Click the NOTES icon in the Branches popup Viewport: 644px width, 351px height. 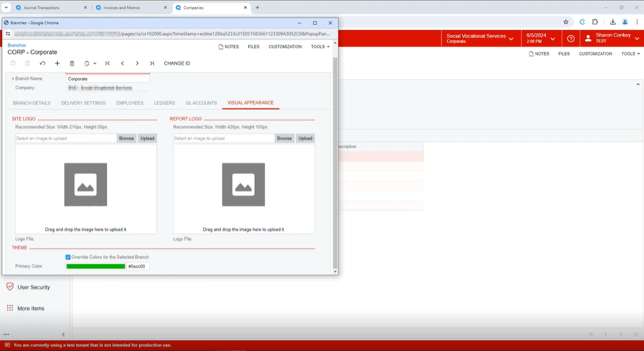pos(229,47)
